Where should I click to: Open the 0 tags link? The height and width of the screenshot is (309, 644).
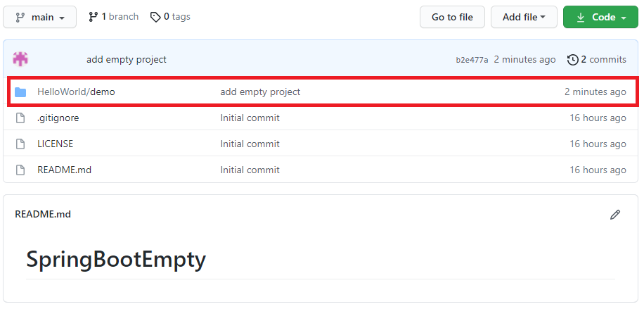(170, 17)
